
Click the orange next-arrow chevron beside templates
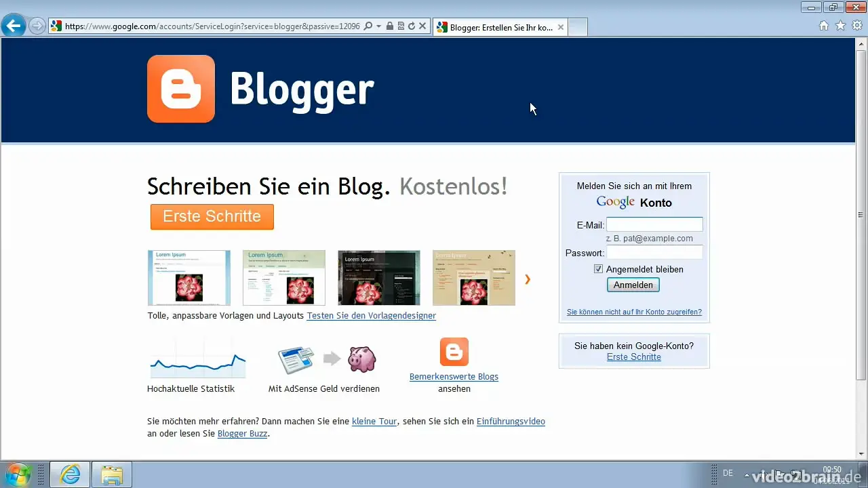coord(528,279)
